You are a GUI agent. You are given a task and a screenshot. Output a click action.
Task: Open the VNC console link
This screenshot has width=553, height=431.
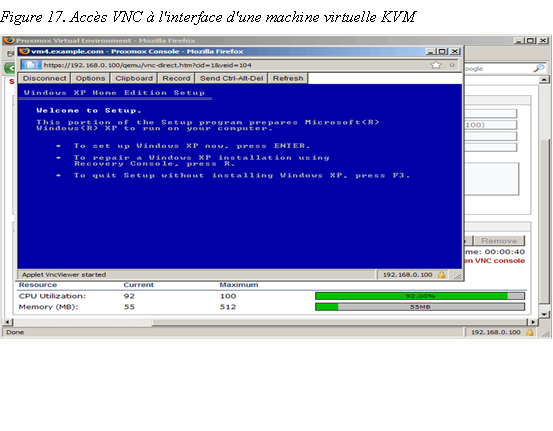[x=494, y=261]
